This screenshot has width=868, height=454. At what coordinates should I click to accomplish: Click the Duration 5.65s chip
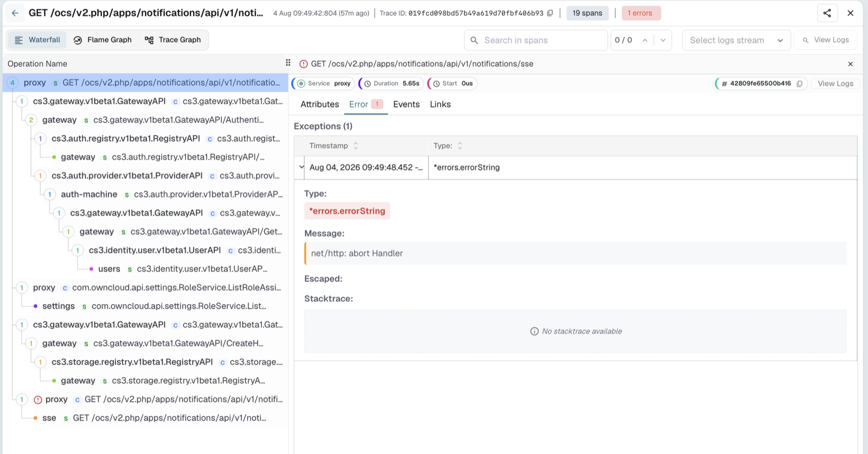(392, 84)
